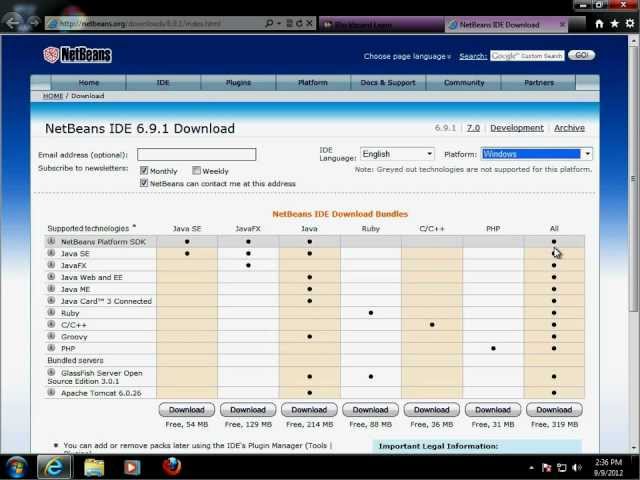This screenshot has height=480, width=640.
Task: Click the browser back arrow button
Action: click(x=12, y=23)
